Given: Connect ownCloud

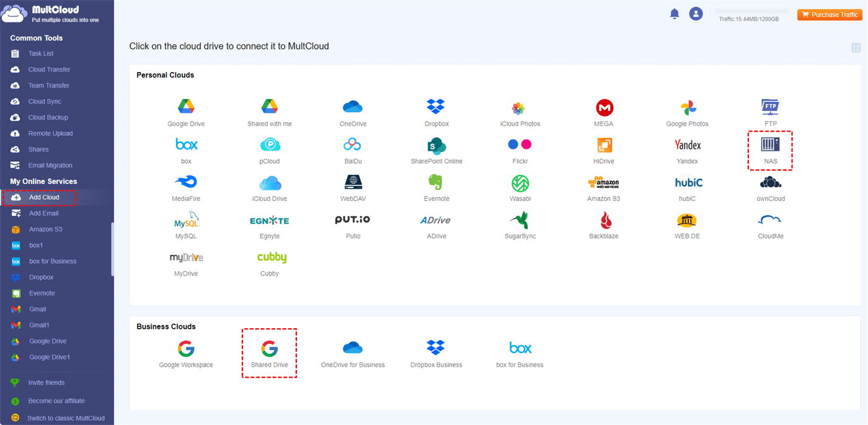Looking at the screenshot, I should pyautogui.click(x=771, y=182).
